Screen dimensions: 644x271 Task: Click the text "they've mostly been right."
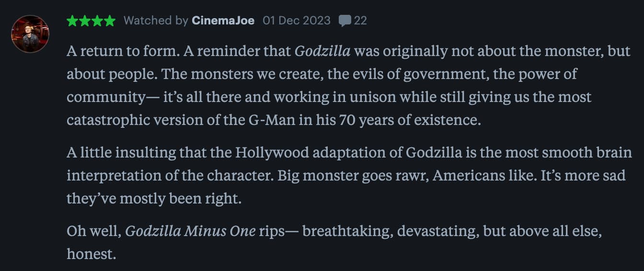click(x=154, y=198)
